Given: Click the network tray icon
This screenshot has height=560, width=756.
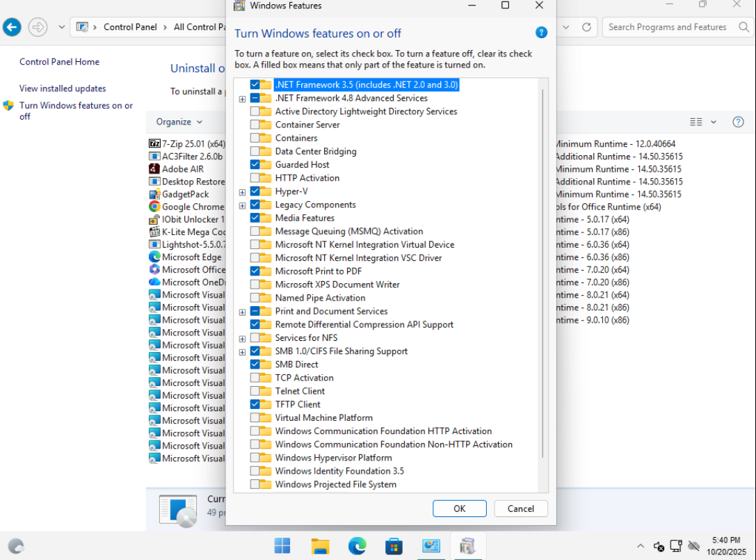Looking at the screenshot, I should 676,546.
